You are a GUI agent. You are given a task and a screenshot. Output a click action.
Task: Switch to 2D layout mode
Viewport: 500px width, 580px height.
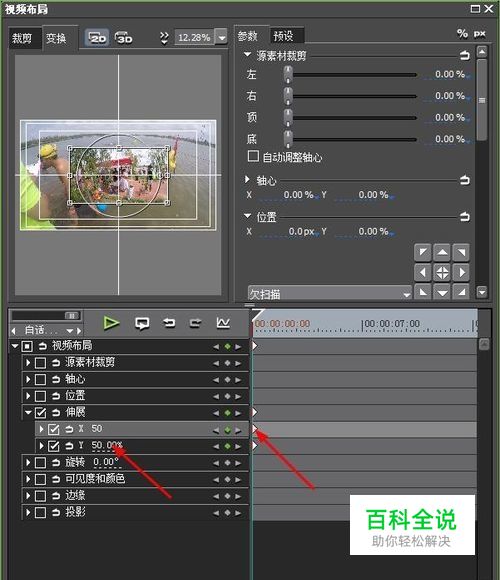coord(97,38)
